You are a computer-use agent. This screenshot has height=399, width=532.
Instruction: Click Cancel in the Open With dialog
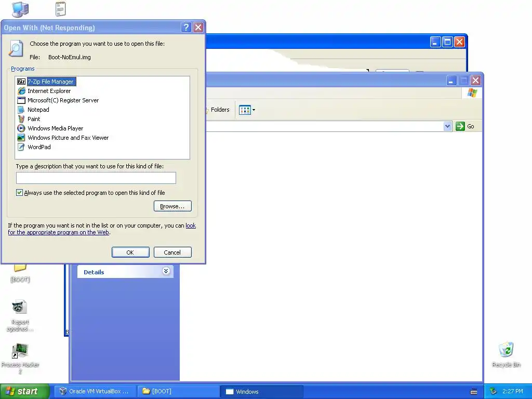(x=172, y=252)
